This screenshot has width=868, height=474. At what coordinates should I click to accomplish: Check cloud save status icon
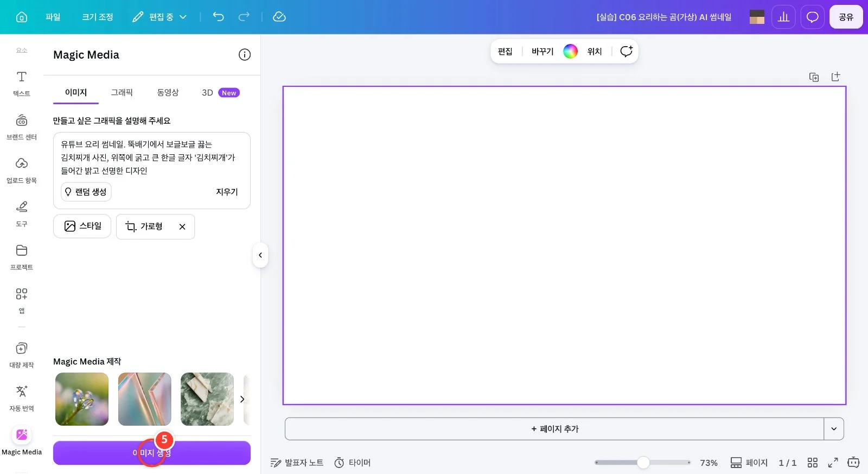coord(279,17)
